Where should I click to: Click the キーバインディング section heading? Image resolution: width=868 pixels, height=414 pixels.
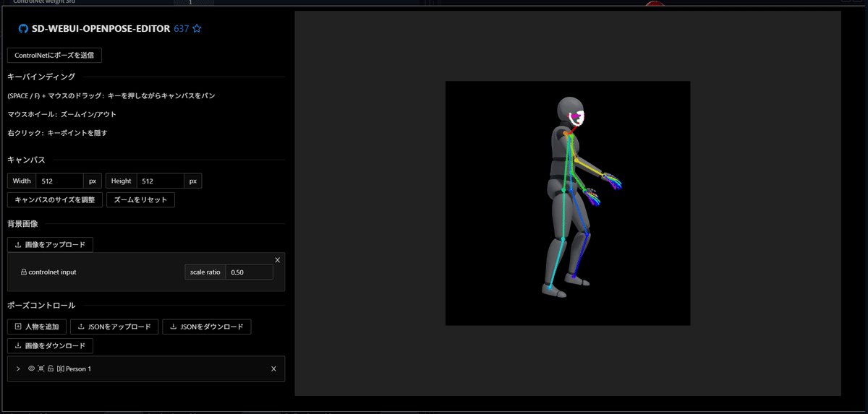tap(41, 77)
